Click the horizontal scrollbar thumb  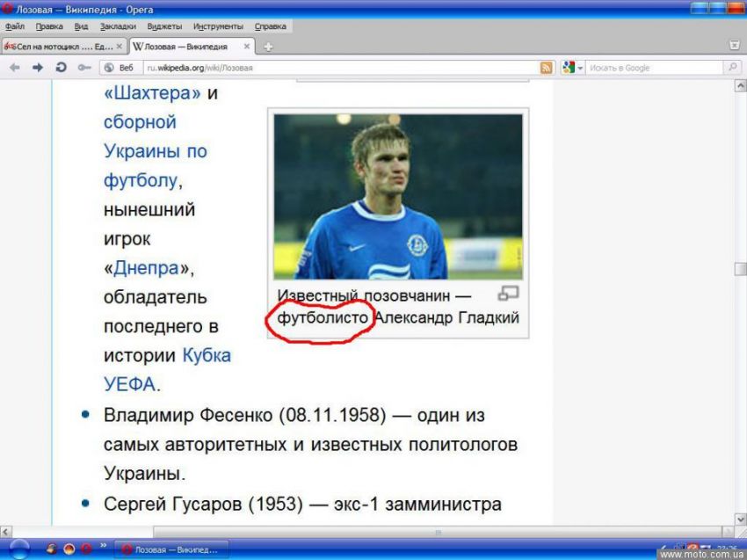[438, 531]
